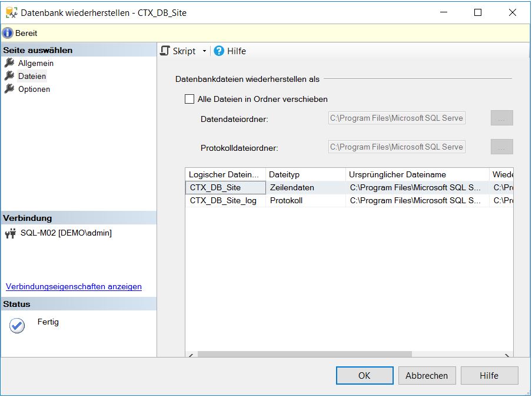Click the wrench icon next to Allgemein

(9, 63)
